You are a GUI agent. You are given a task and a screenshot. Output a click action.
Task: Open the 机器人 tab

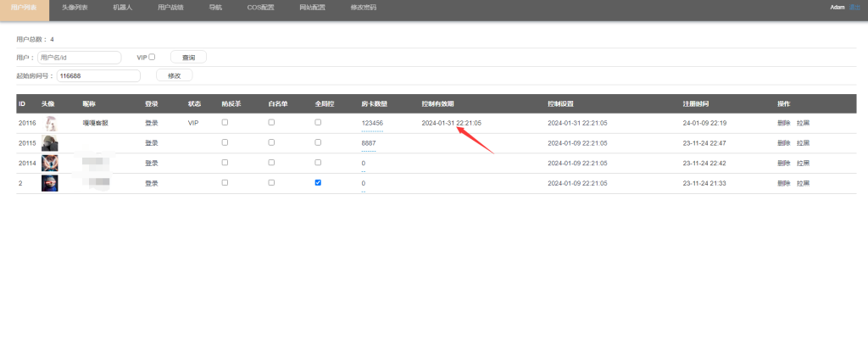pyautogui.click(x=123, y=7)
